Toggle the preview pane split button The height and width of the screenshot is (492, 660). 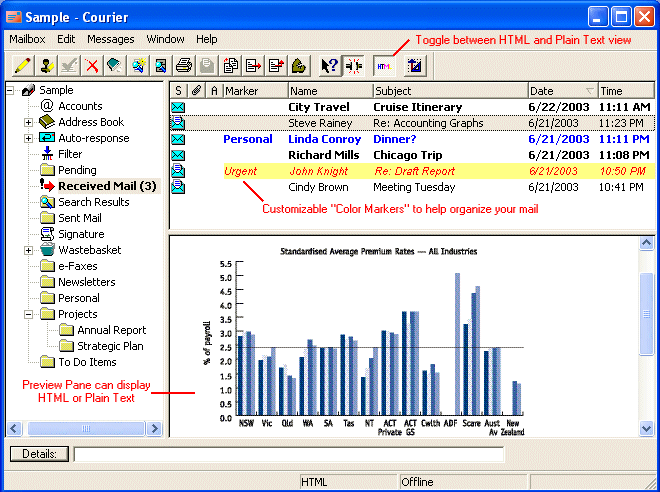tap(354, 65)
